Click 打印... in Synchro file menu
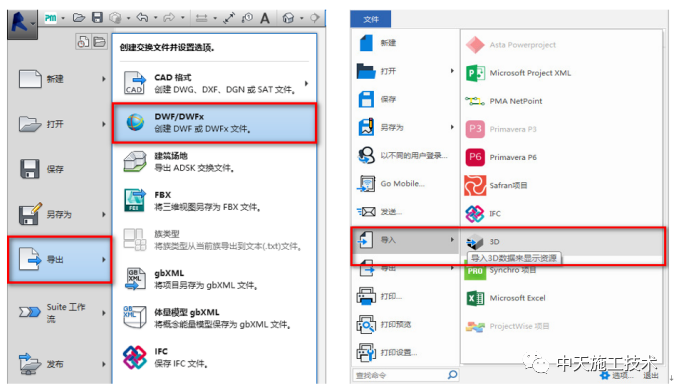The image size is (675, 392). (406, 296)
